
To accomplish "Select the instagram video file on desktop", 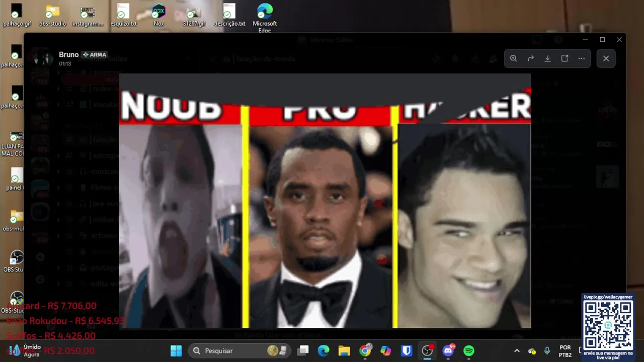I will click(x=88, y=15).
